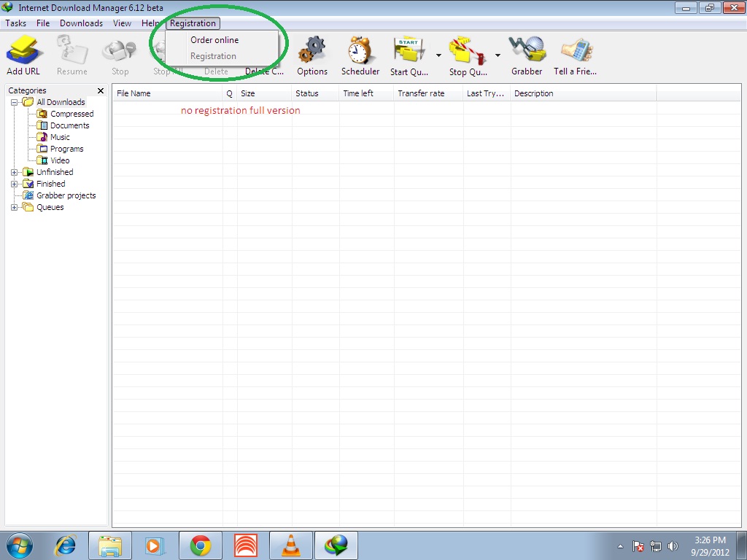Open the Downloads menu
Image resolution: width=747 pixels, height=560 pixels.
point(82,23)
